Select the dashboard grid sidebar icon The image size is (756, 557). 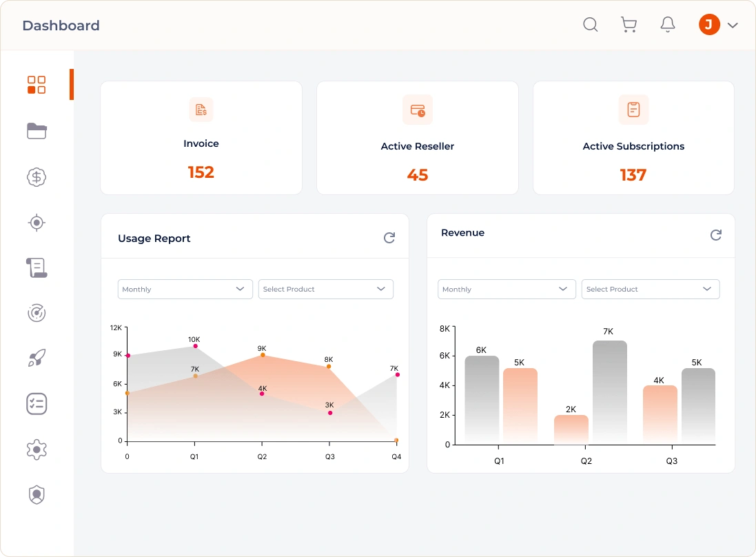[37, 85]
